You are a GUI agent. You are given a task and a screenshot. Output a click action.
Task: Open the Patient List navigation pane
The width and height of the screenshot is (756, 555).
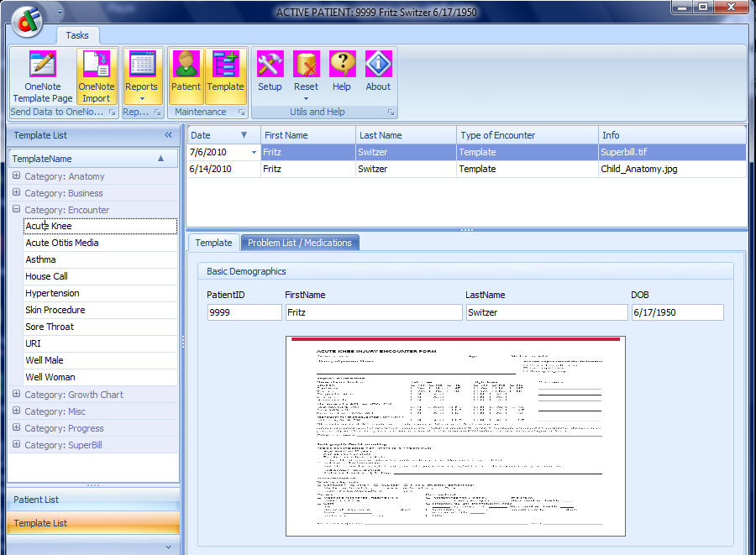pos(93,500)
